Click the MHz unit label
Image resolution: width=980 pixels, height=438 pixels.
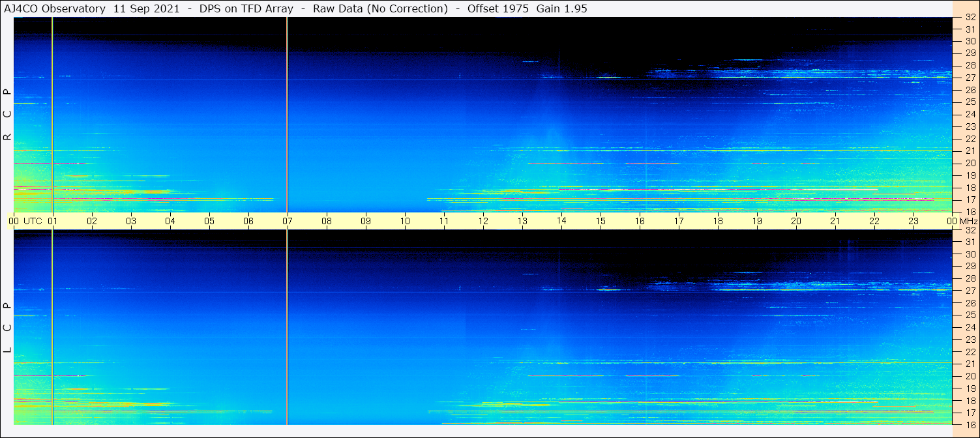coord(968,221)
